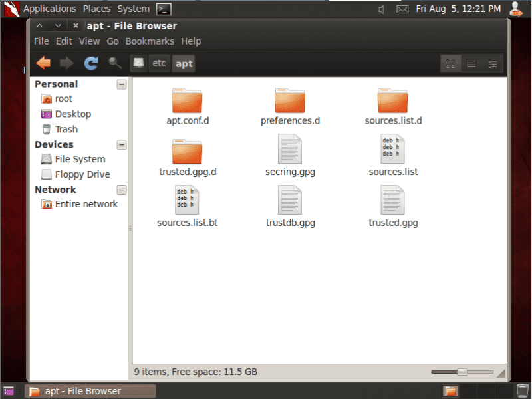532x399 pixels.
Task: Navigate to etc in path bar
Action: pyautogui.click(x=159, y=63)
